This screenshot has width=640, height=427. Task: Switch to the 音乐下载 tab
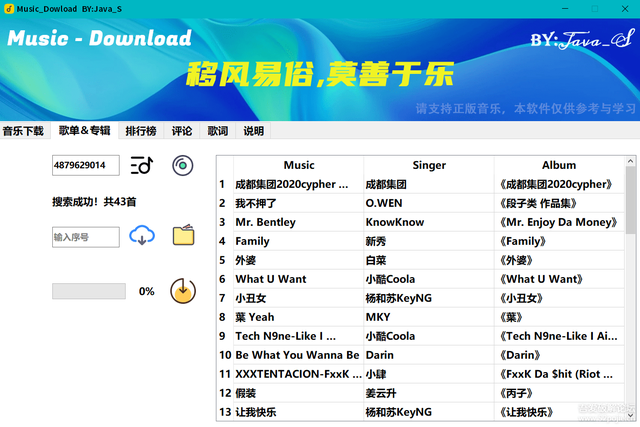[x=23, y=131]
